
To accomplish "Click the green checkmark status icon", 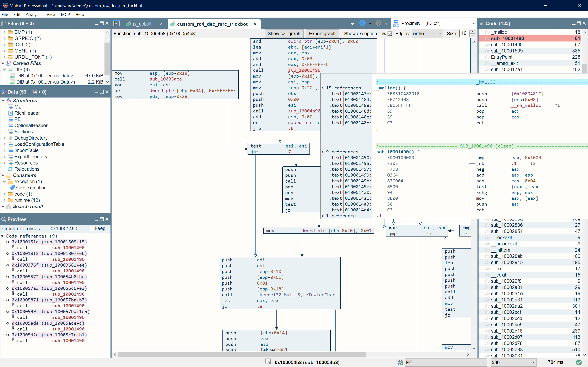I will click(x=579, y=362).
